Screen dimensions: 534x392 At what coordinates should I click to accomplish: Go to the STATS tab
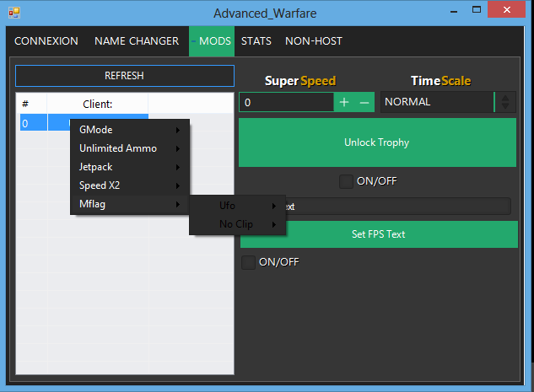click(256, 41)
